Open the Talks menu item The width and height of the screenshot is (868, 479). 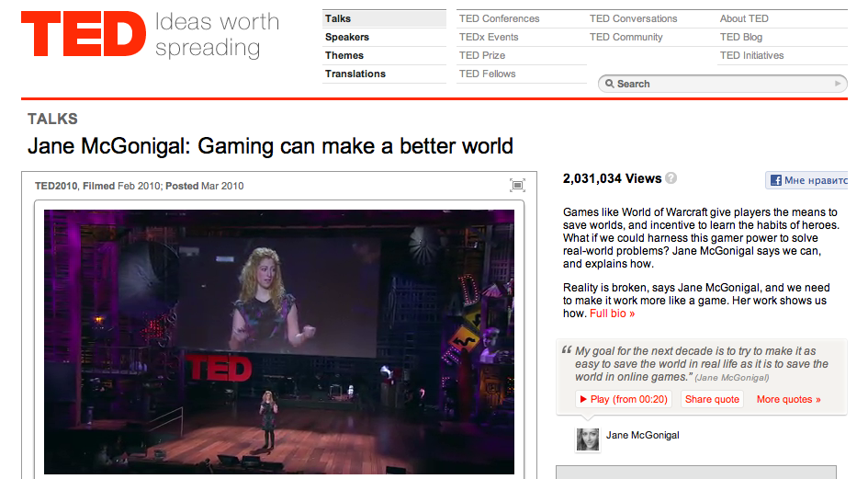[338, 18]
